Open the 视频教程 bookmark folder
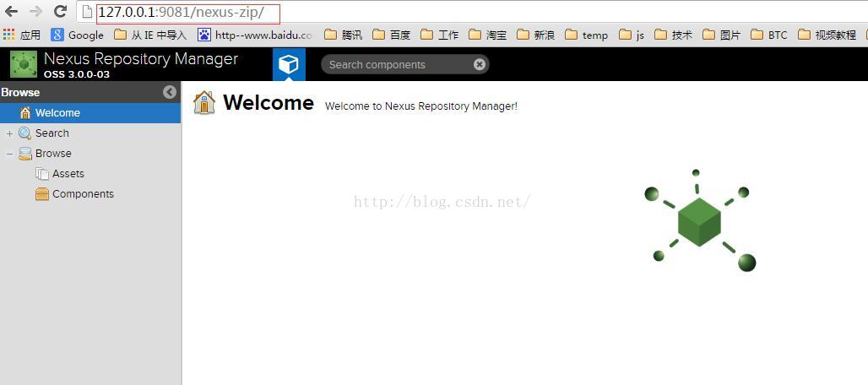The image size is (868, 385). pos(827,35)
